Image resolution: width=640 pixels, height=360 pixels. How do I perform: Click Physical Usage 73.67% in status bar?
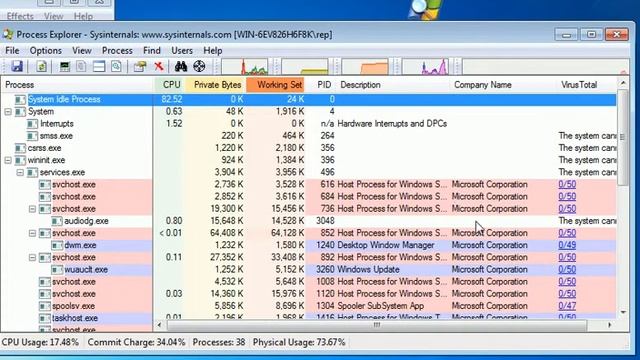(299, 342)
